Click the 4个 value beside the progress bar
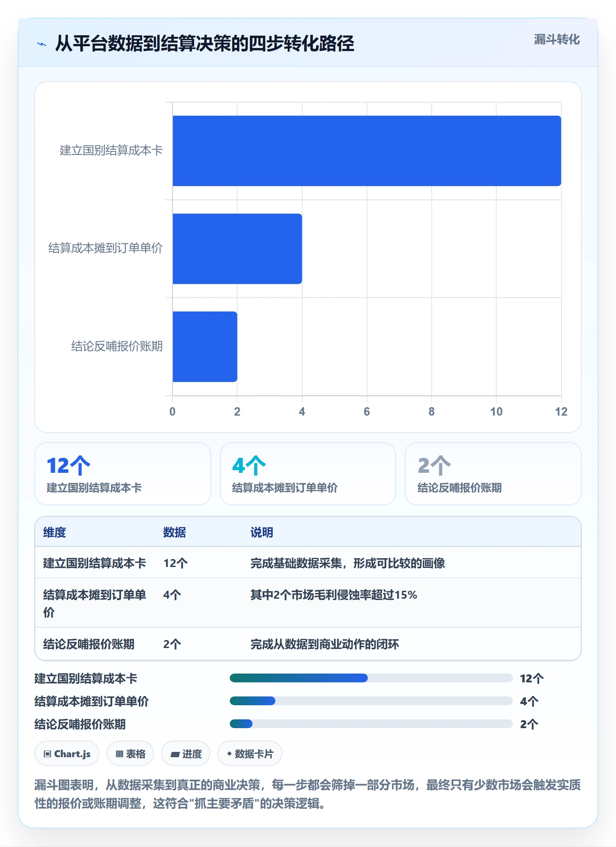This screenshot has width=616, height=847. click(x=529, y=701)
